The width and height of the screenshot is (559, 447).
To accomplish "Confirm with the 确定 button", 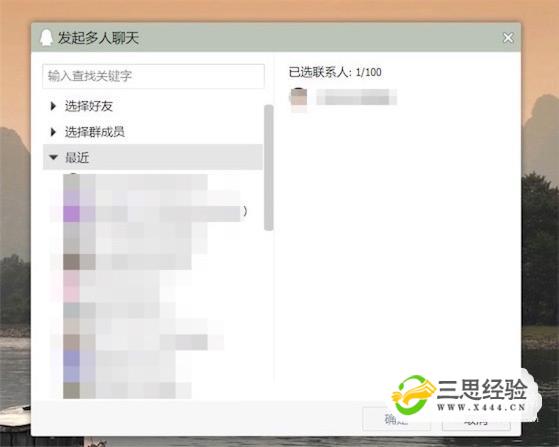I will click(396, 419).
